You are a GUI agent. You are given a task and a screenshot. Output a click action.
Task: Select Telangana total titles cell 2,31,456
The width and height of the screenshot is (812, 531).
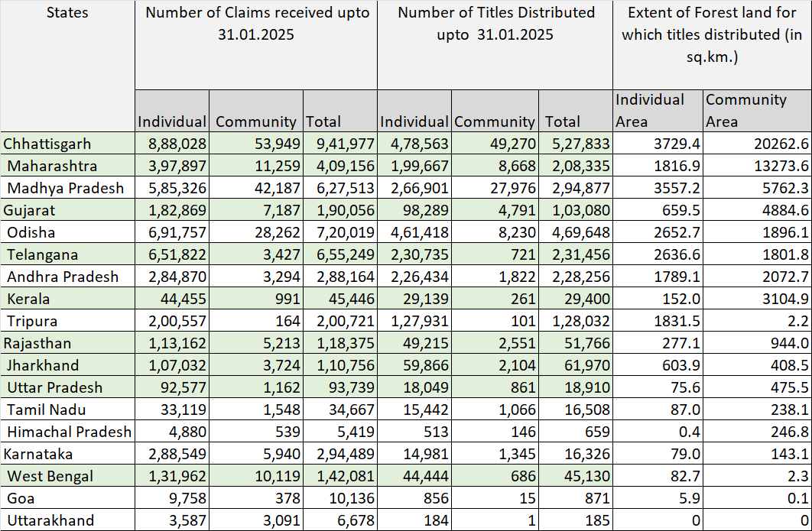(x=577, y=254)
